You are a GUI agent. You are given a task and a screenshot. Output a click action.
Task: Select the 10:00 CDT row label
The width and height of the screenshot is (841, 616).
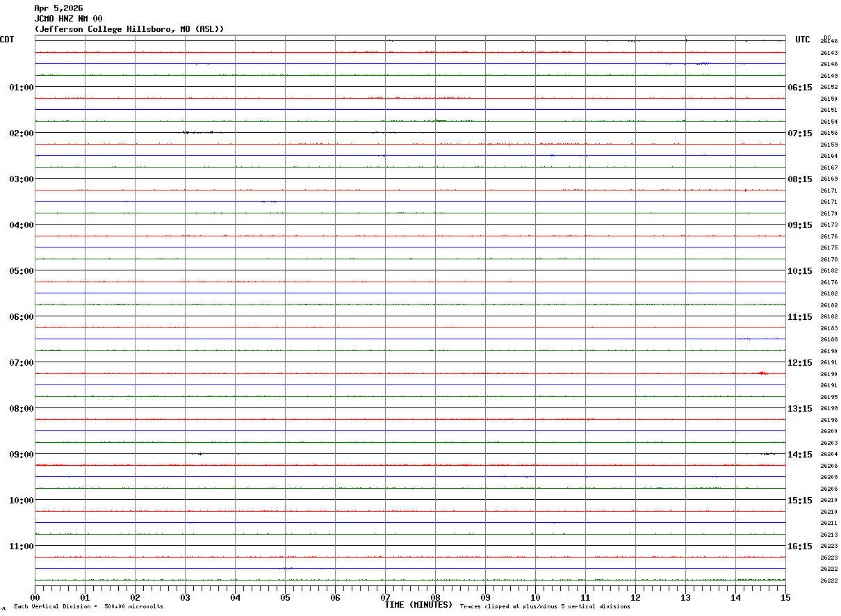click(x=21, y=500)
